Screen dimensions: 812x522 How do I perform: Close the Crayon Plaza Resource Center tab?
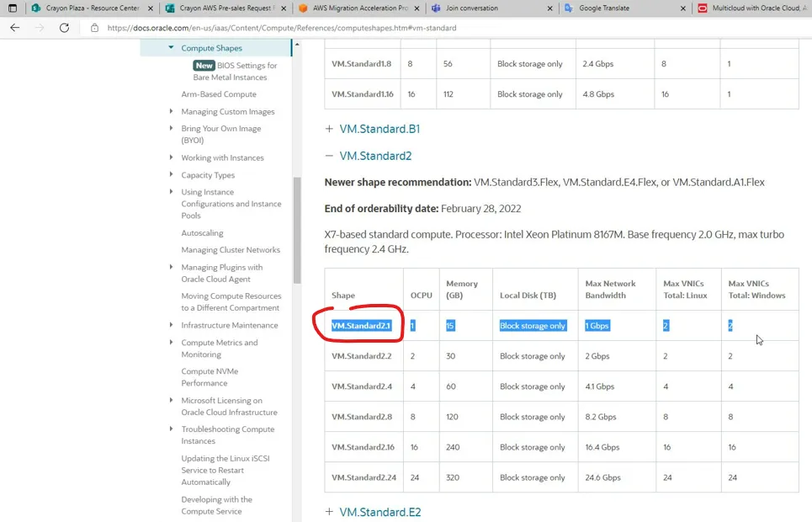pos(151,8)
